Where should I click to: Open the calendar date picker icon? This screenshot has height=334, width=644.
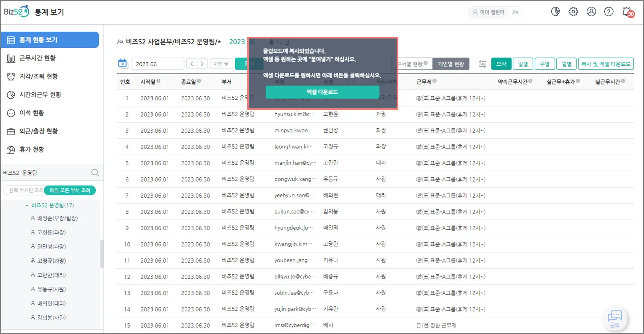pyautogui.click(x=122, y=64)
